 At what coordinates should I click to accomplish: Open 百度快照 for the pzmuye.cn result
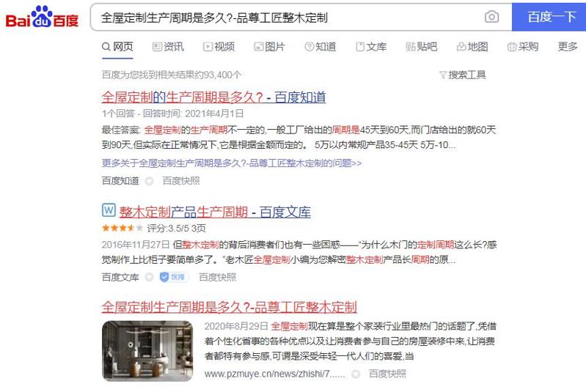[x=387, y=374]
